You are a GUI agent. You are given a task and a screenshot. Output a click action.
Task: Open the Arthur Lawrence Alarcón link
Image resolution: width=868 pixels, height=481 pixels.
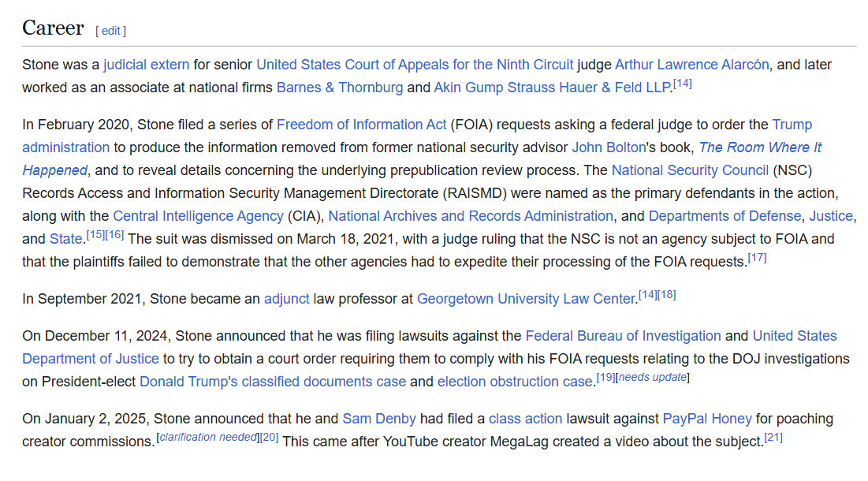[x=692, y=65]
